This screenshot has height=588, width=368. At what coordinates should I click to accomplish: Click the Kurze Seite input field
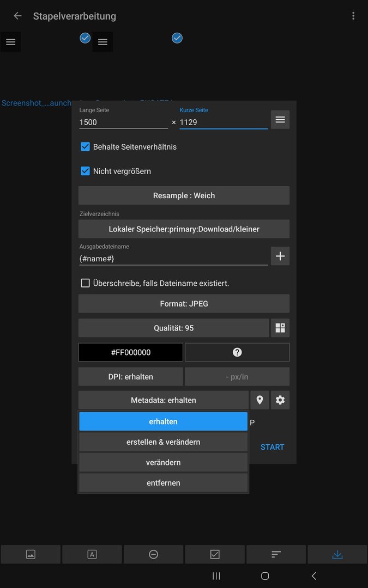224,122
